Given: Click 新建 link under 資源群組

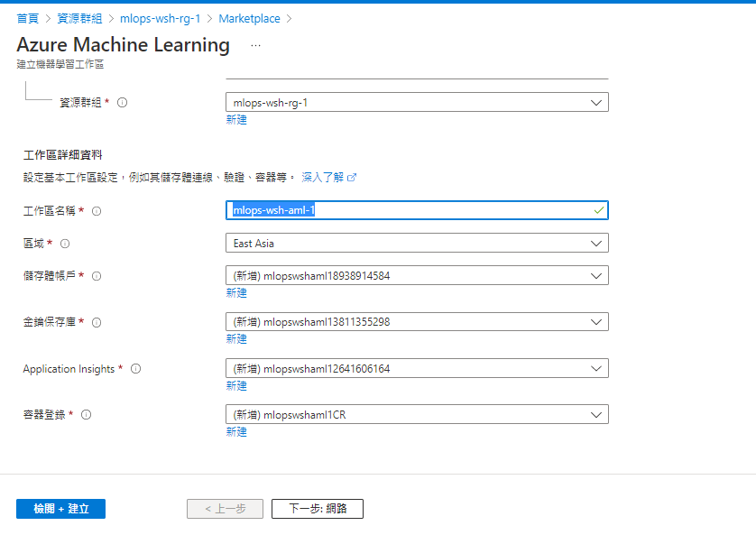Looking at the screenshot, I should (x=236, y=119).
